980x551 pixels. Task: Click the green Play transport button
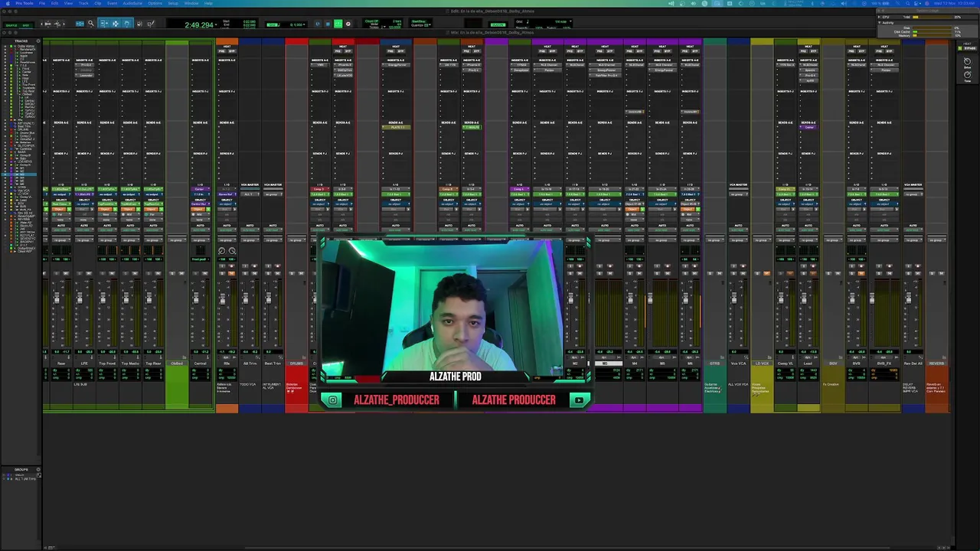(338, 24)
